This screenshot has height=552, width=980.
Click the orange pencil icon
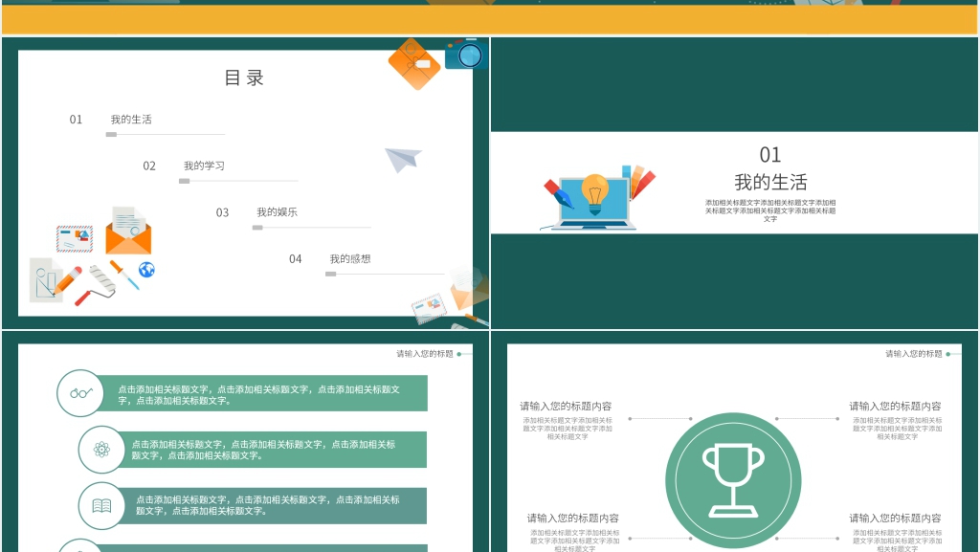pyautogui.click(x=68, y=280)
